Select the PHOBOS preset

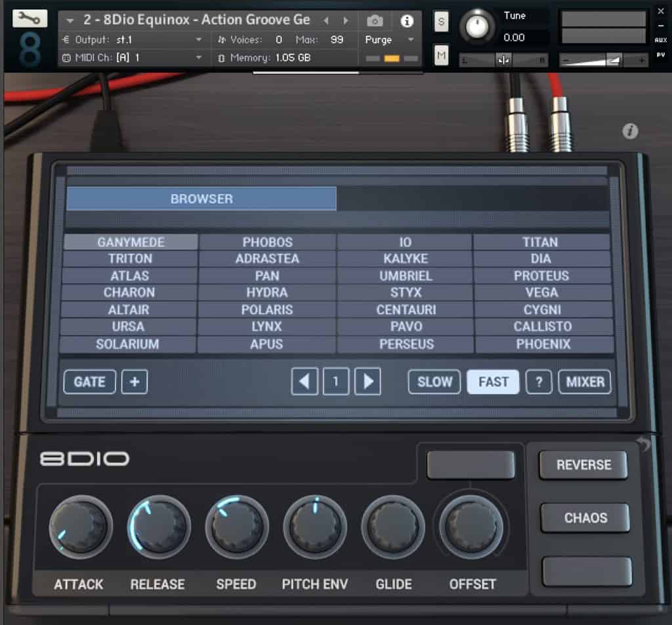tap(268, 242)
